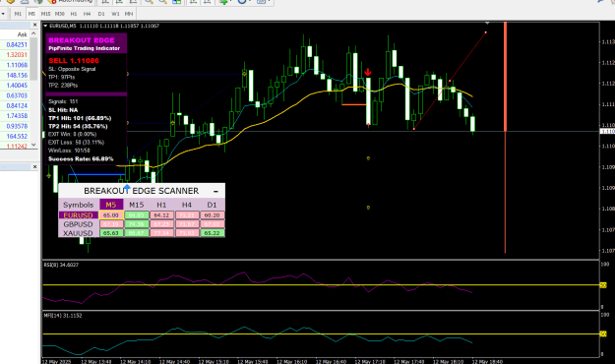
Task: Click the red sell arrow on chart
Action: (x=368, y=72)
